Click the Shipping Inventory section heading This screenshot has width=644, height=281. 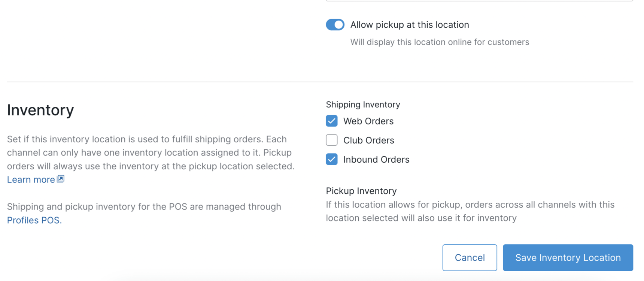pos(362,104)
